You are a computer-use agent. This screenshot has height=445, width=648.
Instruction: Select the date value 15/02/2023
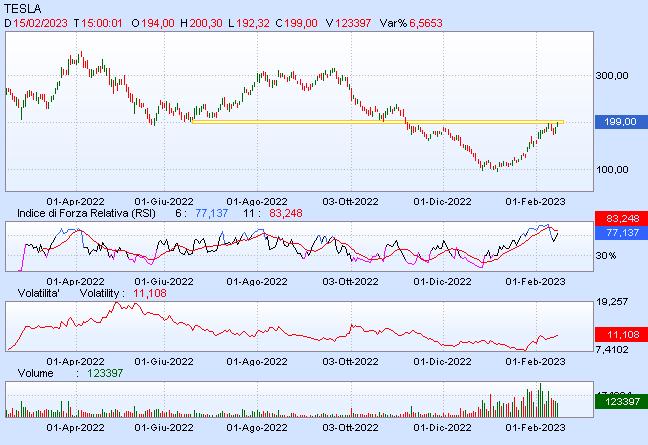point(40,23)
